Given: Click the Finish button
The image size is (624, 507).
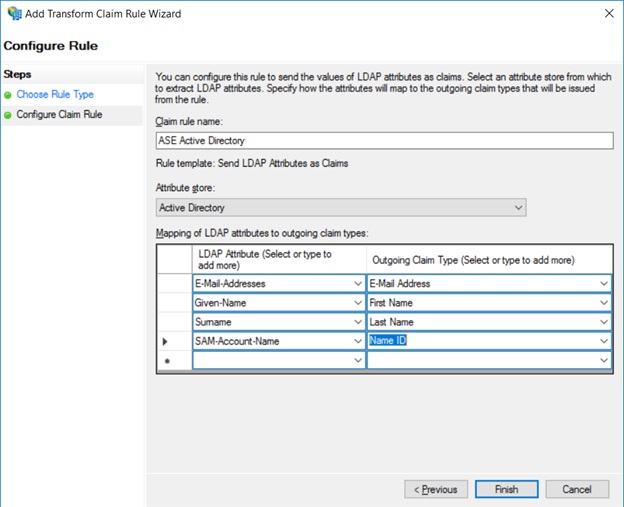Looking at the screenshot, I should [x=506, y=490].
